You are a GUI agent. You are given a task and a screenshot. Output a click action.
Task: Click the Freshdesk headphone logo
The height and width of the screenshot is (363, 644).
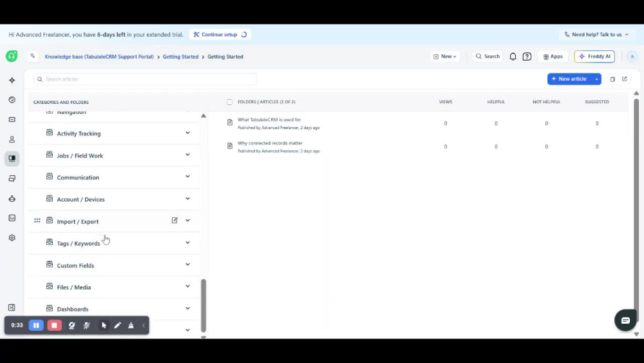[12, 56]
